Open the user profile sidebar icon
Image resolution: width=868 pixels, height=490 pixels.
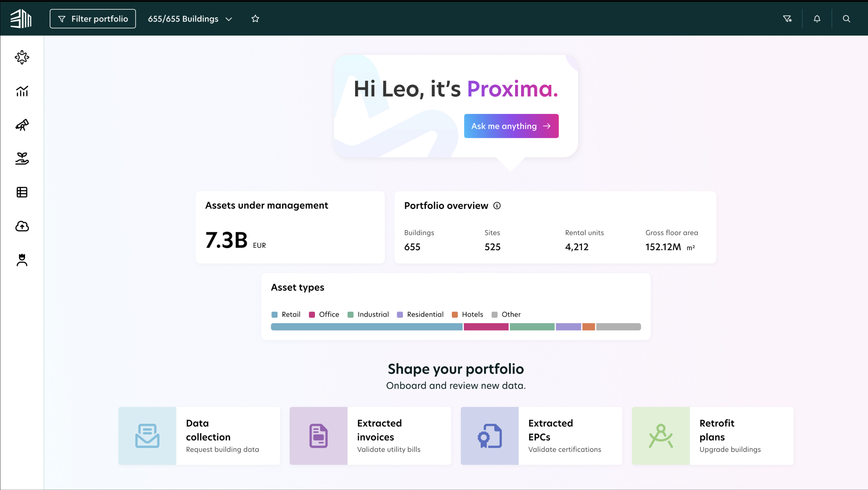click(x=22, y=260)
